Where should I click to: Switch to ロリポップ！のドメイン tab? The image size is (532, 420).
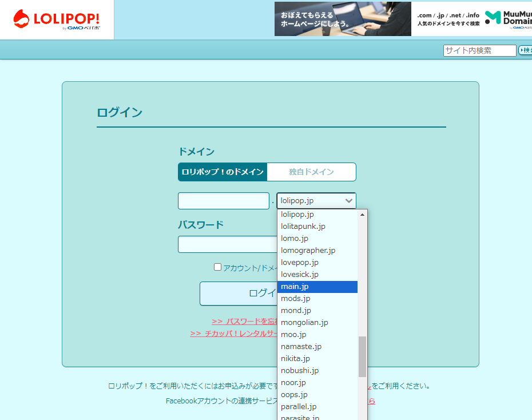click(x=223, y=172)
